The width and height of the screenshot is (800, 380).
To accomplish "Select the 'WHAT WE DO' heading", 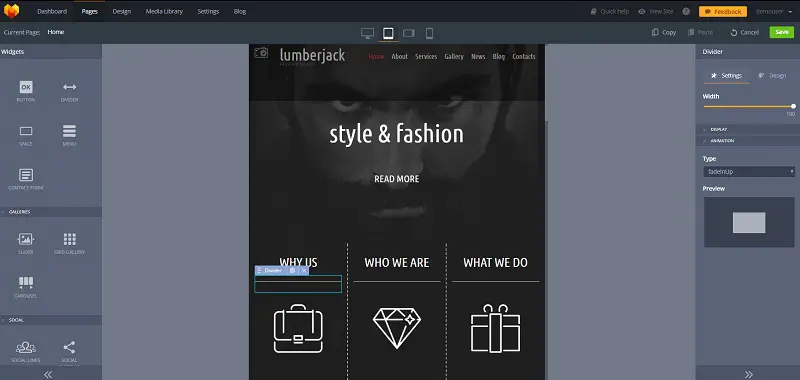I will pos(495,263).
